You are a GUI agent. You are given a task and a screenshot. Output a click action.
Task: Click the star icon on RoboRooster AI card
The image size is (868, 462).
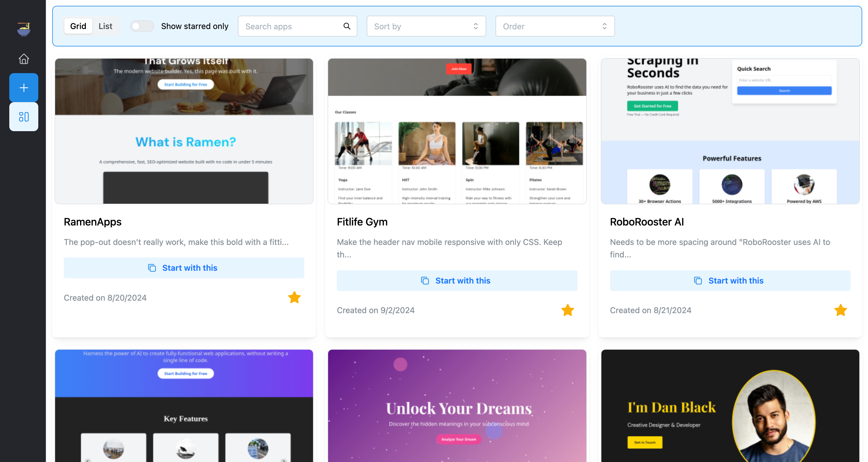pos(840,311)
